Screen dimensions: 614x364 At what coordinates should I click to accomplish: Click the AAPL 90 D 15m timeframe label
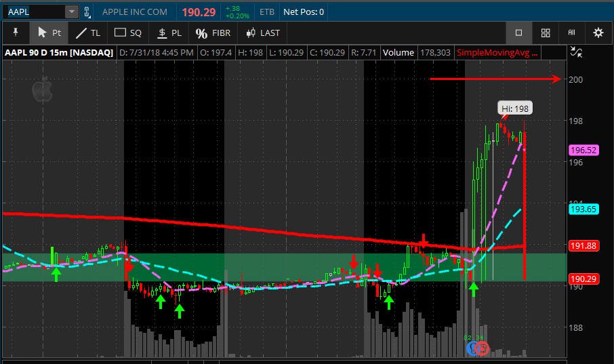tap(59, 52)
